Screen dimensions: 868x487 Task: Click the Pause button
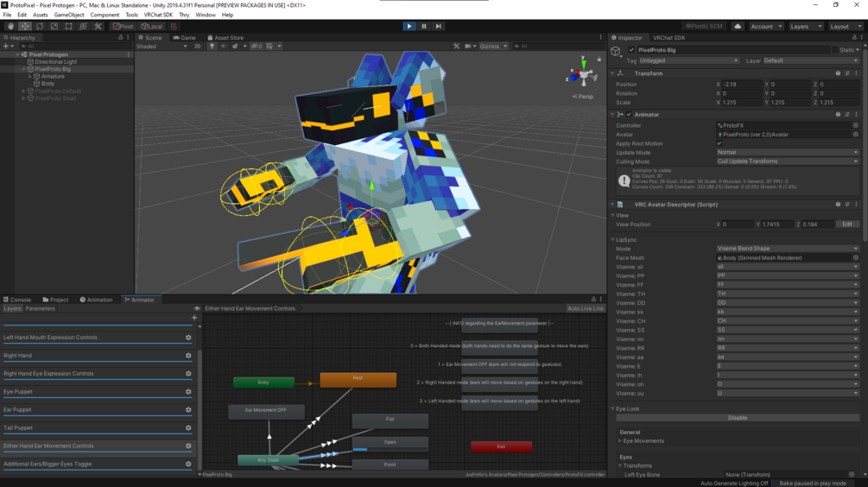coord(424,26)
